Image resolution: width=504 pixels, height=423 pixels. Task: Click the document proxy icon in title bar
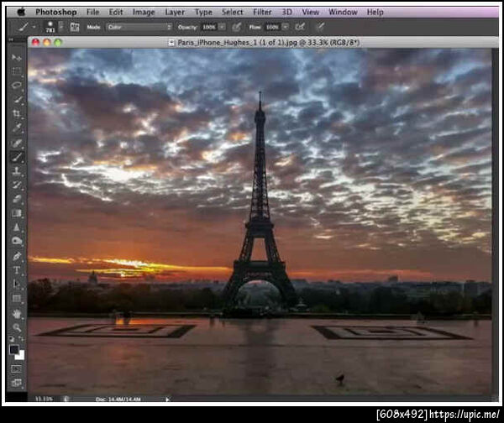[x=171, y=43]
